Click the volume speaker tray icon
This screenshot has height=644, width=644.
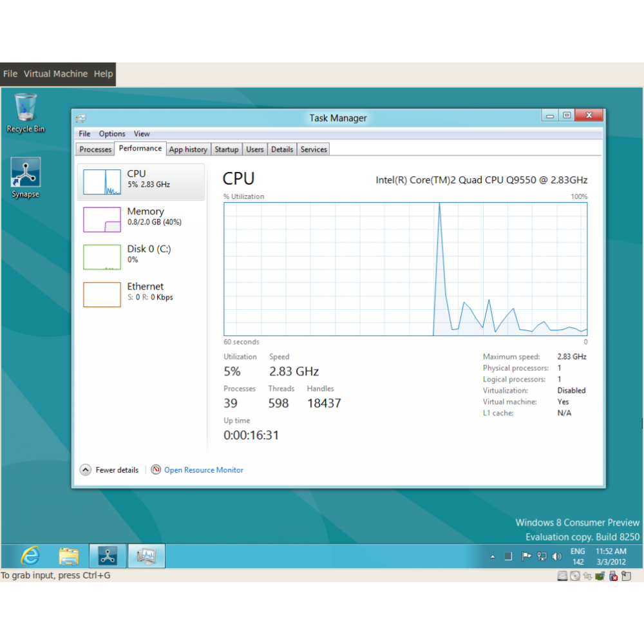click(x=557, y=556)
